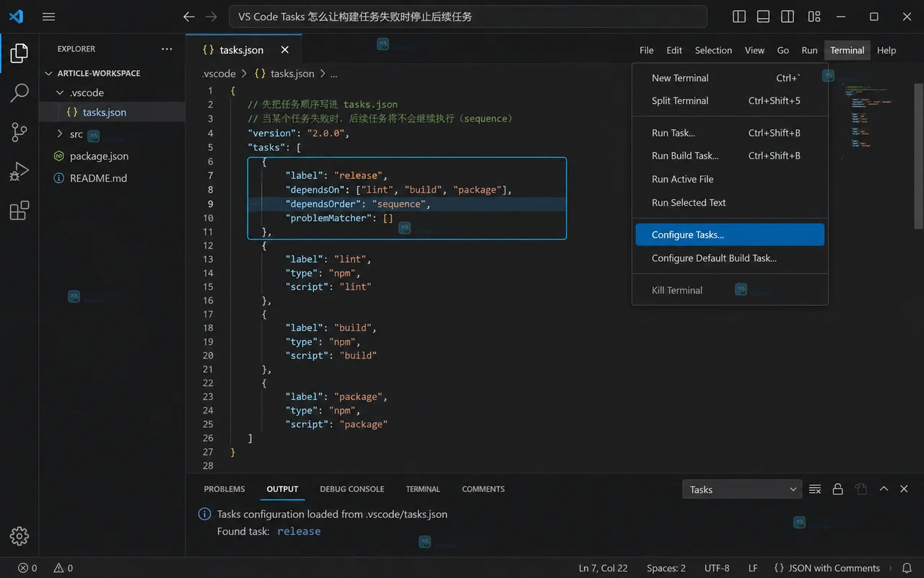The height and width of the screenshot is (578, 924).
Task: Maximize panel with the up chevron
Action: tap(884, 489)
